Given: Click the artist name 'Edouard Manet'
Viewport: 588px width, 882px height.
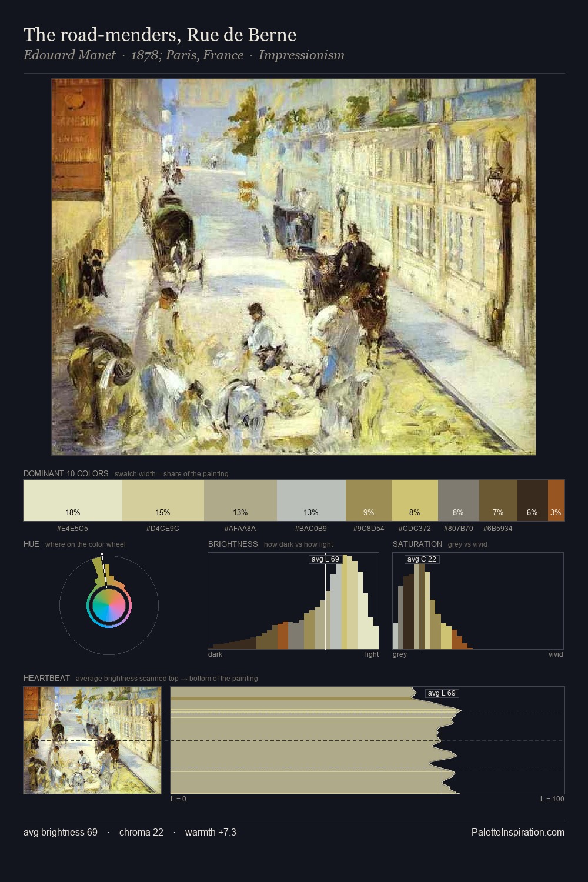Looking at the screenshot, I should point(69,55).
